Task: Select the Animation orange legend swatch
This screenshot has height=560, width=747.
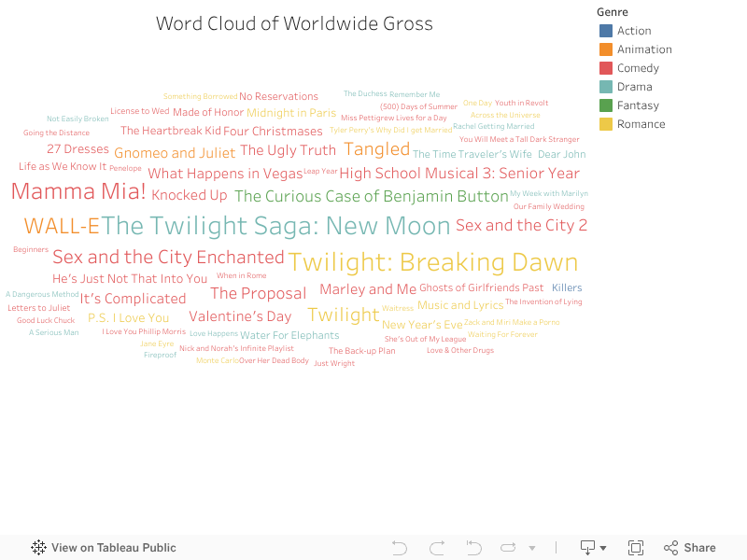Action: point(606,49)
